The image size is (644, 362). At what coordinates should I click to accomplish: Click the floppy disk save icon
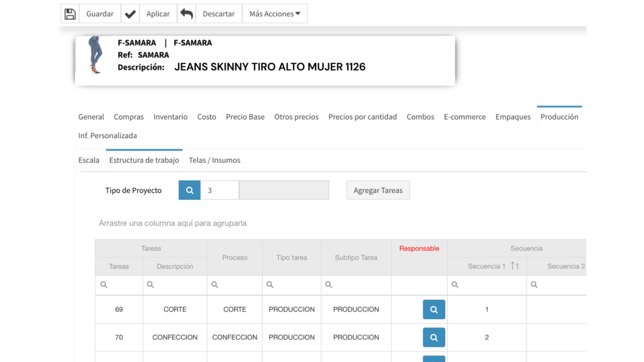pos(70,14)
